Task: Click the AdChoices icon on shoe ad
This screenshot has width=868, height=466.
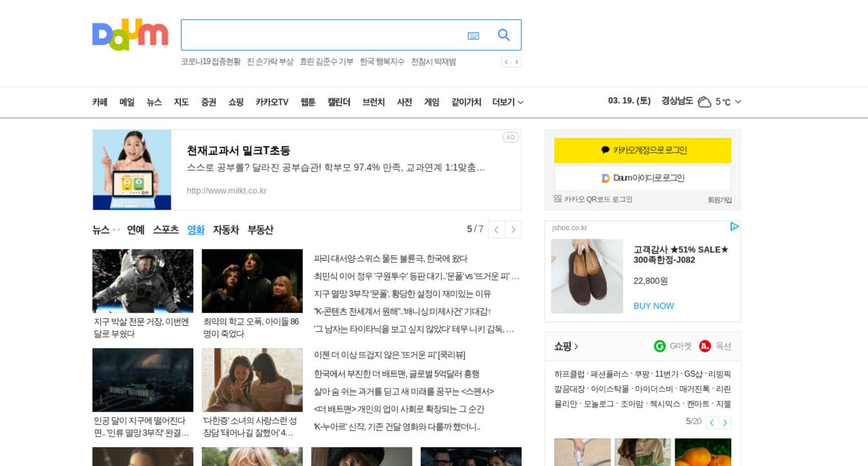Action: (734, 227)
